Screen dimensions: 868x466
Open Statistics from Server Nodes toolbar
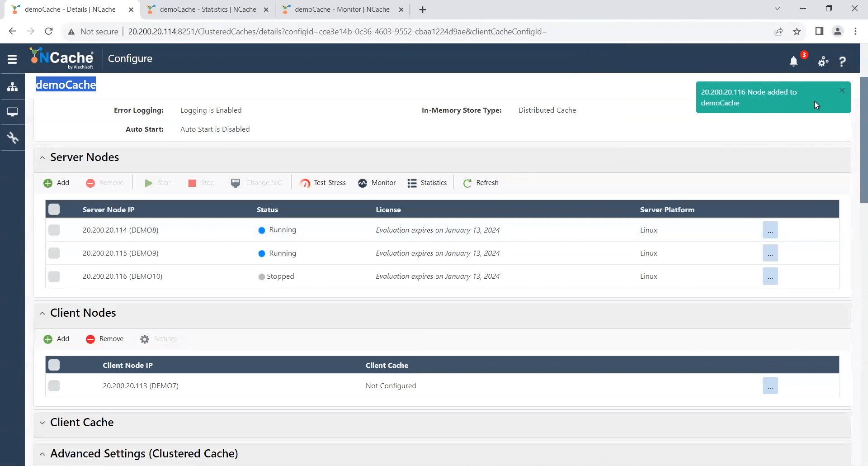pos(427,183)
